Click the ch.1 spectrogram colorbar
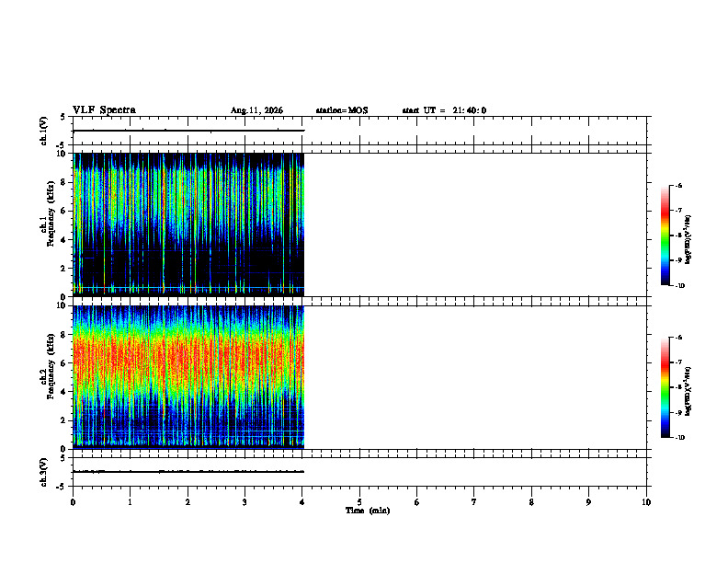Image resolution: width=728 pixels, height=563 pixels. click(665, 236)
